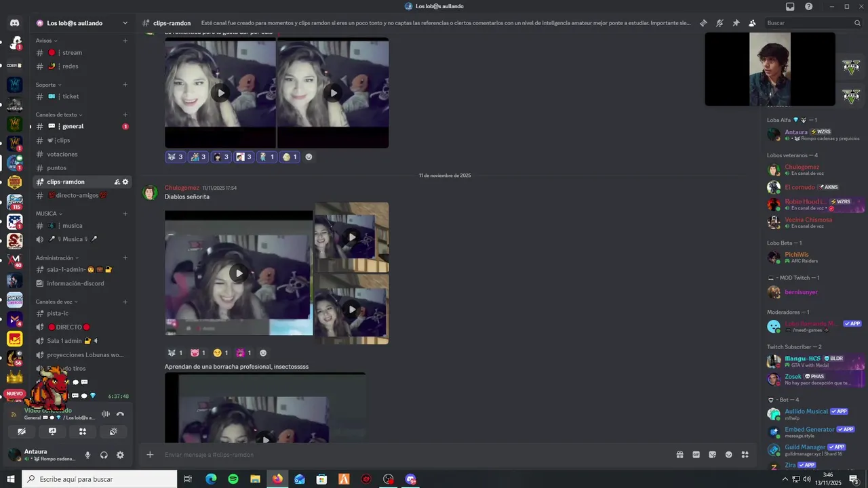The image size is (868, 488).
Task: Open the clips-ramdon channel settings gear
Action: point(125,182)
